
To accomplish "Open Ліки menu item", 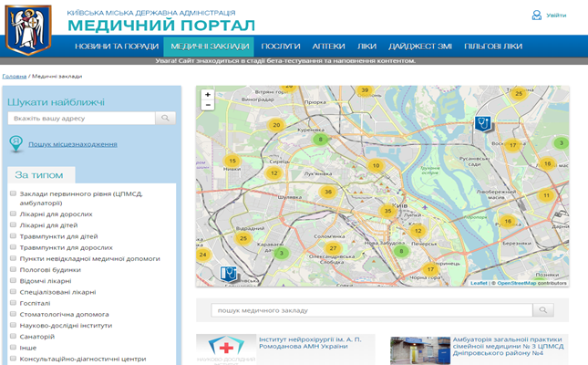I will click(x=366, y=47).
